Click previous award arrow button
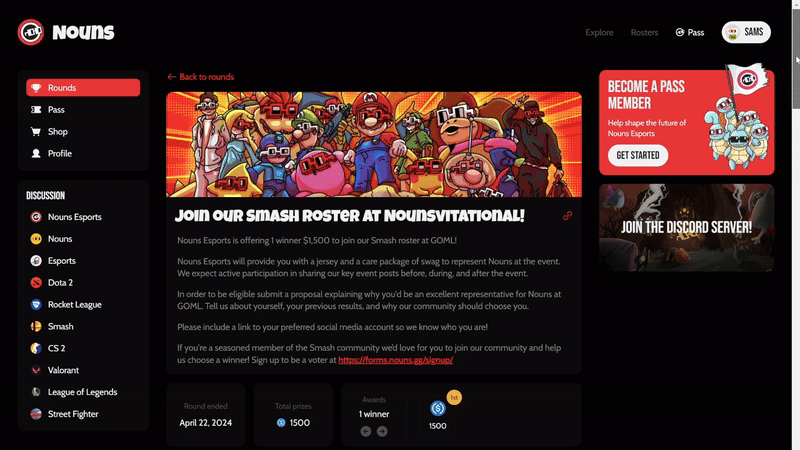The image size is (800, 450). (x=366, y=431)
